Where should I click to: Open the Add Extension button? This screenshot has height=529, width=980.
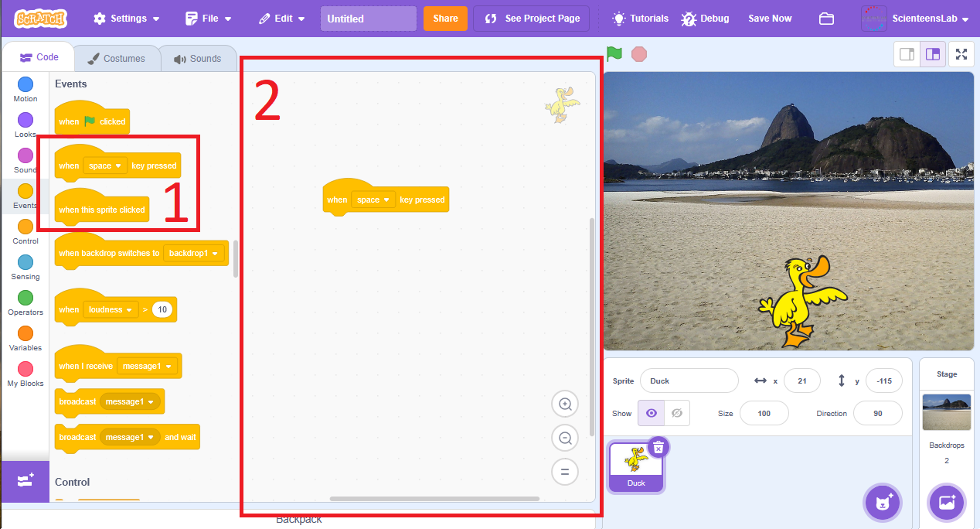25,480
